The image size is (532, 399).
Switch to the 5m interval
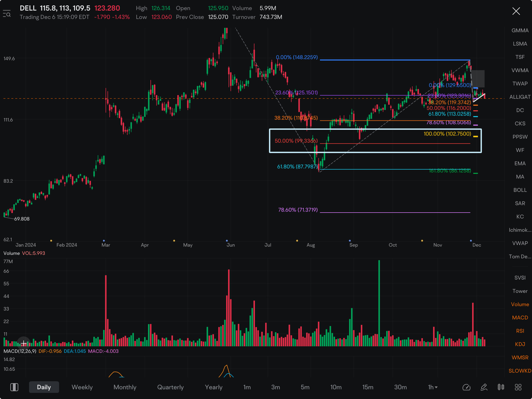(305, 387)
